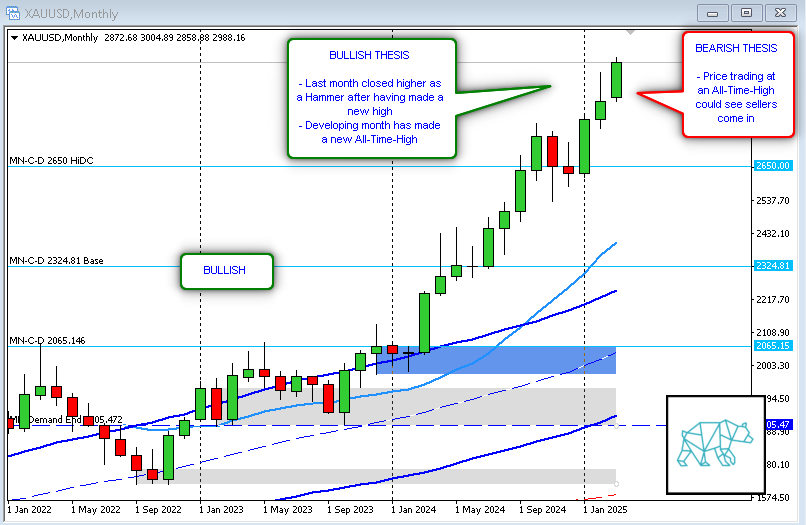Click the latest green candle at the high
Image resolution: width=806 pixels, height=525 pixels.
pyautogui.click(x=617, y=80)
